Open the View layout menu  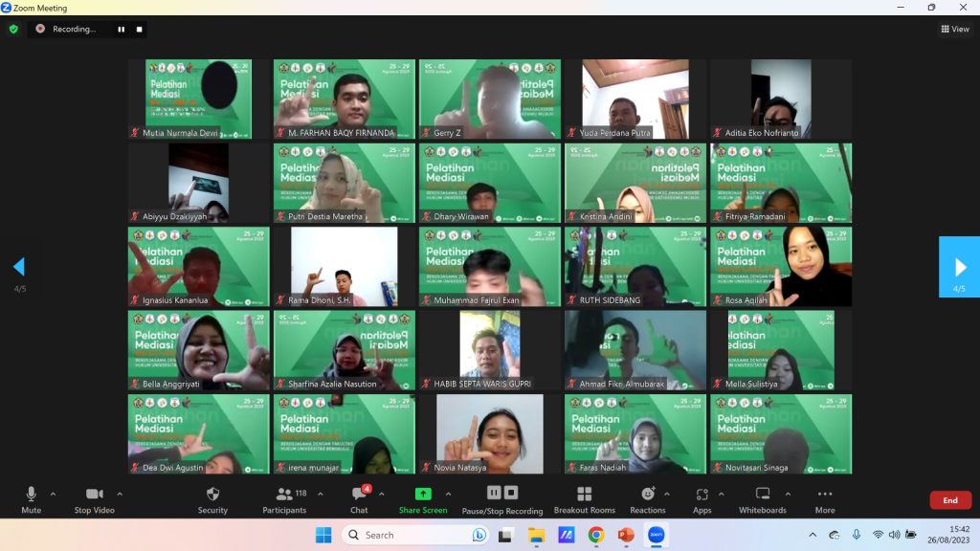pos(955,29)
